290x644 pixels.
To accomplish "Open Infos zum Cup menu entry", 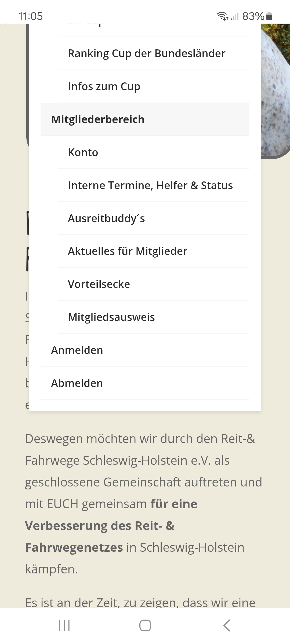I will 104,86.
